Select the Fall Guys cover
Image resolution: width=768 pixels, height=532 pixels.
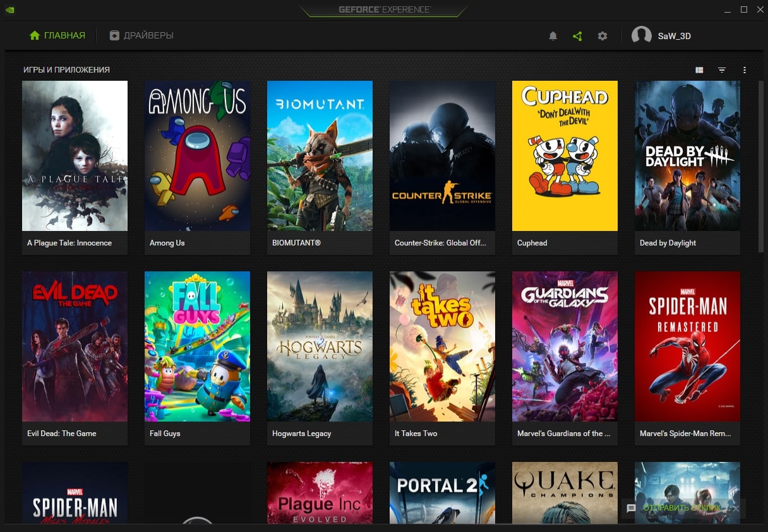coord(197,346)
